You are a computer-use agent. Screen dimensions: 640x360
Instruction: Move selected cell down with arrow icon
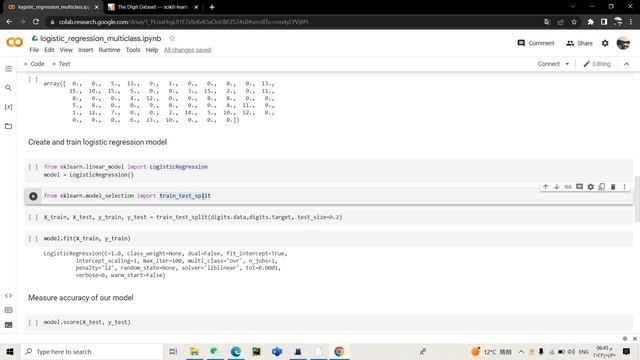click(x=557, y=187)
